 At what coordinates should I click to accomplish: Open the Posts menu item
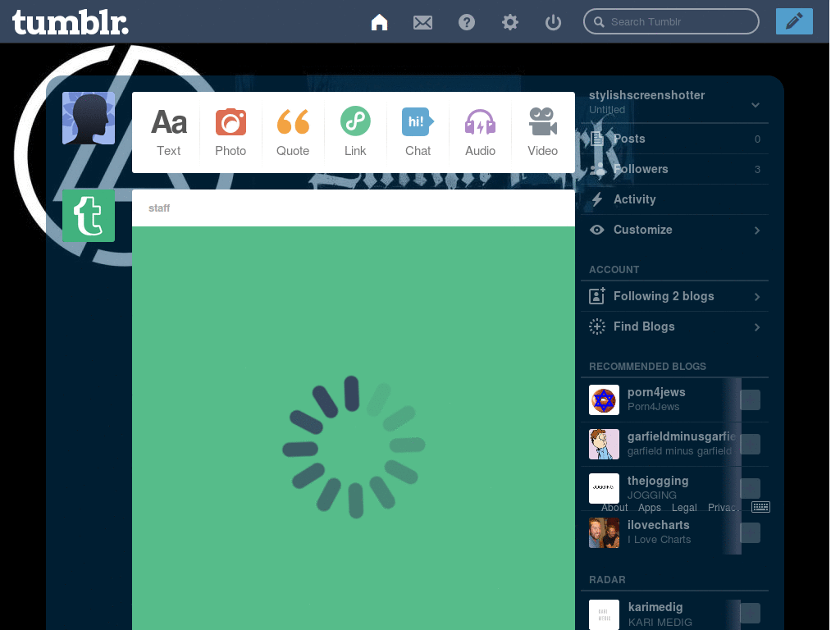pos(674,139)
